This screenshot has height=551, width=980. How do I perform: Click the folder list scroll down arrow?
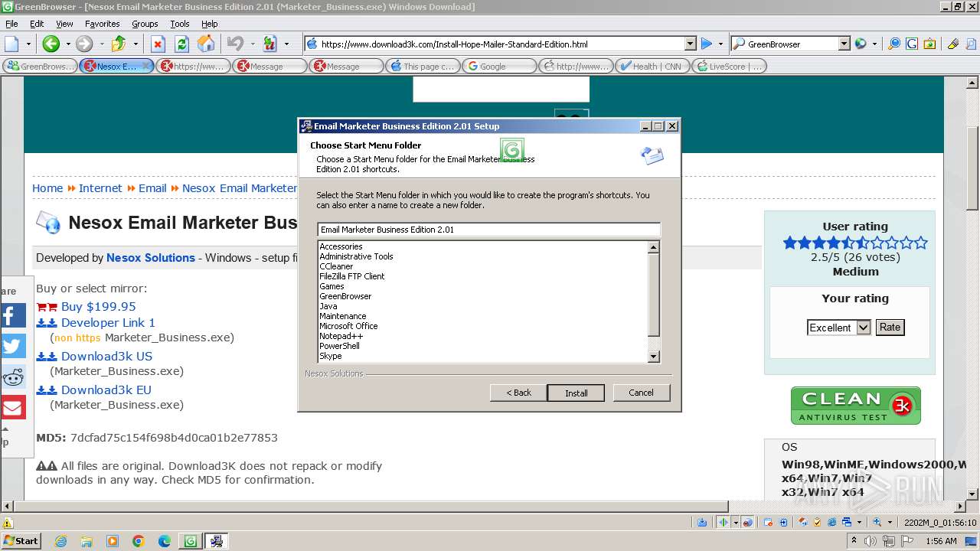pyautogui.click(x=653, y=357)
